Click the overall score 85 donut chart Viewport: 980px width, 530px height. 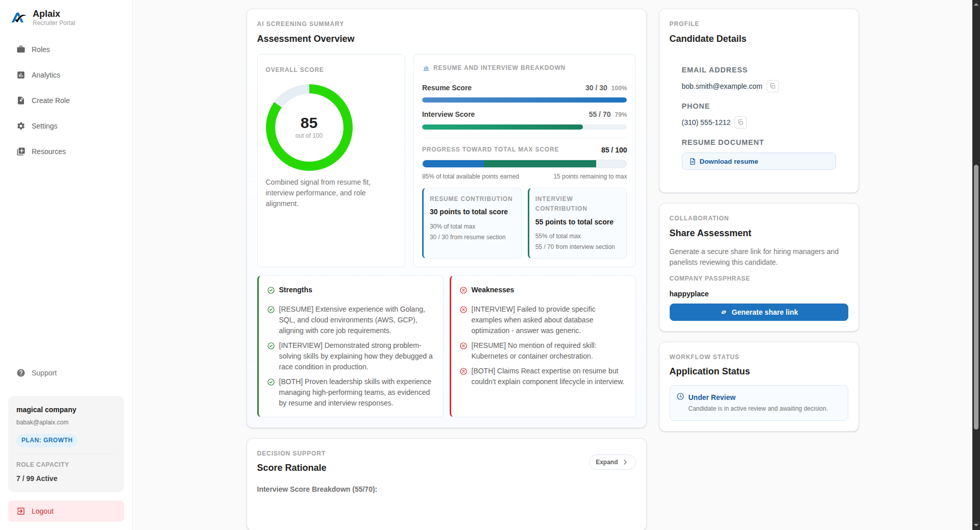coord(309,128)
